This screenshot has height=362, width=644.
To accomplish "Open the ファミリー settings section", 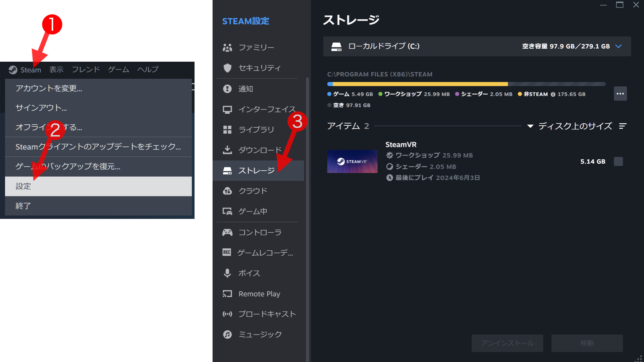I will pyautogui.click(x=256, y=47).
